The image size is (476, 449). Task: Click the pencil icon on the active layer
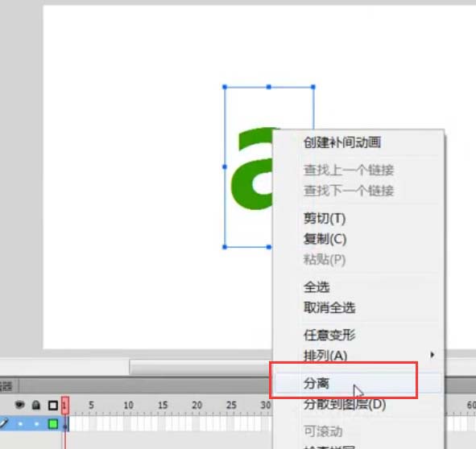[4, 423]
